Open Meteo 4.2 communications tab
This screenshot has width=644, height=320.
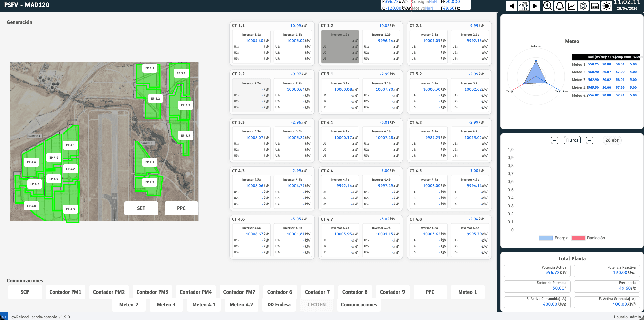(241, 305)
